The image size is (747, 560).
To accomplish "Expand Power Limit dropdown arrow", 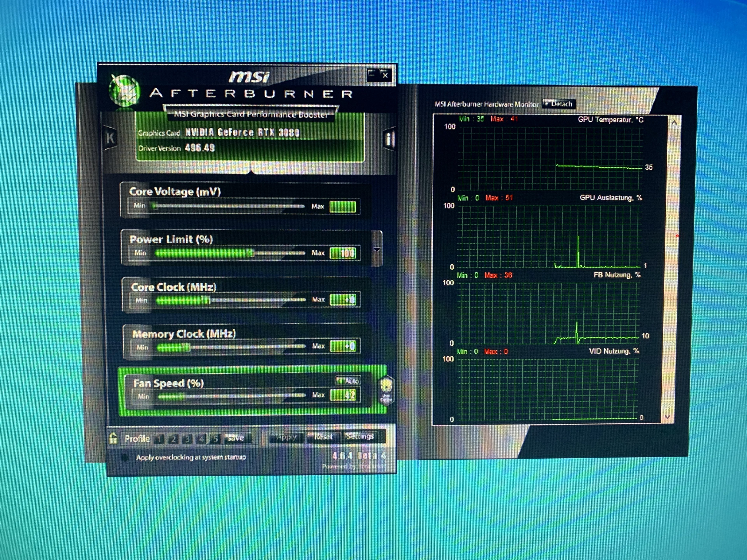I will (377, 250).
